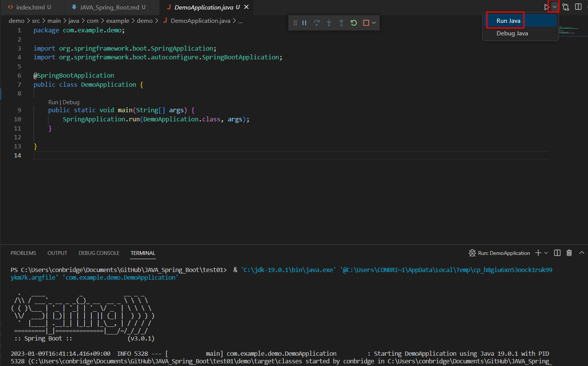Grab the debug toolbar drag handle
This screenshot has width=588, height=366.
tap(295, 23)
